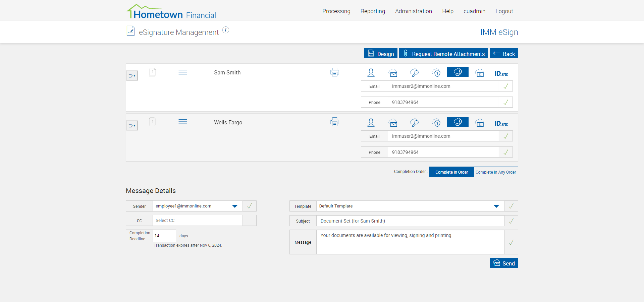The width and height of the screenshot is (644, 302).
Task: Select photo ID cloud icon for Sam Smith
Action: click(x=480, y=73)
